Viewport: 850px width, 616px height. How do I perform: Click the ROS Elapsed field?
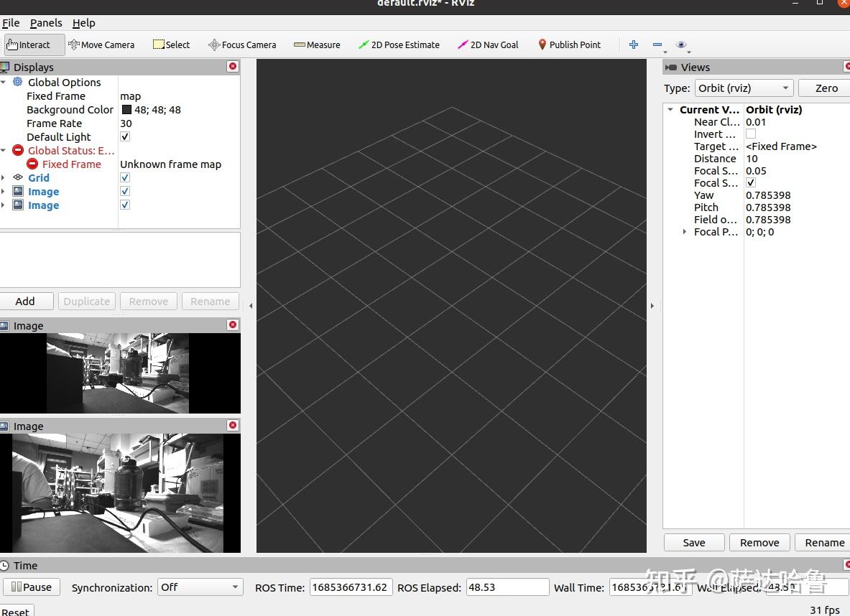(507, 587)
